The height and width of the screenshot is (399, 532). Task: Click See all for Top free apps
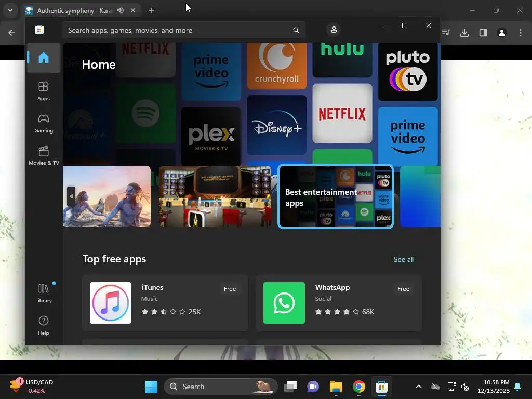(x=404, y=259)
